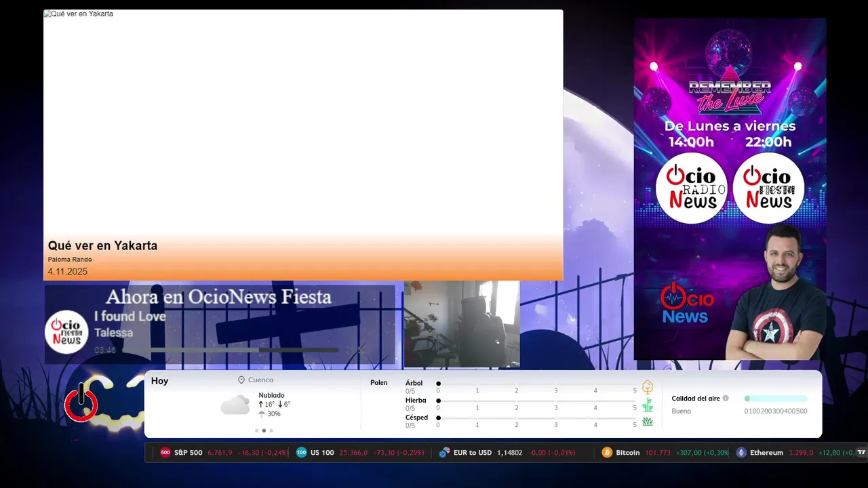Click the elapsed time 03:46
The image size is (868, 488).
[x=105, y=350]
